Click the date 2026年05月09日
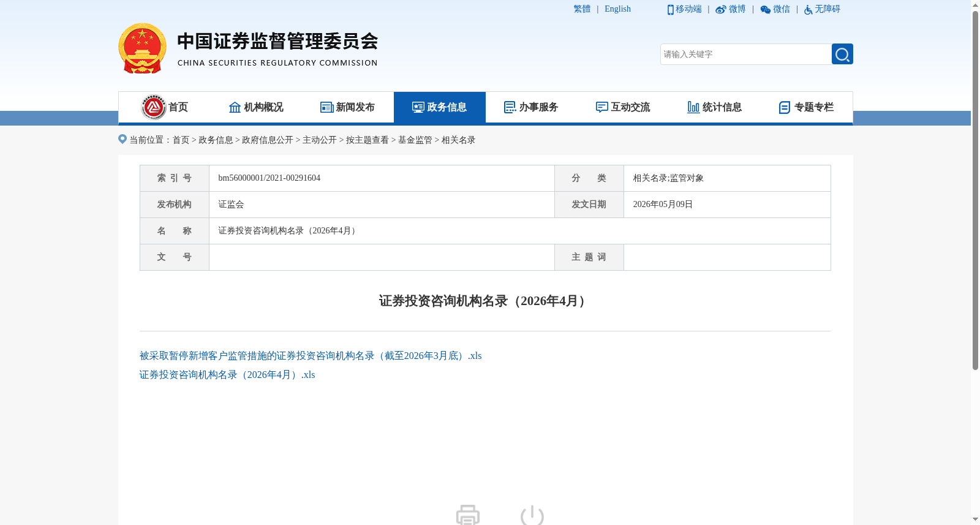 tap(663, 205)
